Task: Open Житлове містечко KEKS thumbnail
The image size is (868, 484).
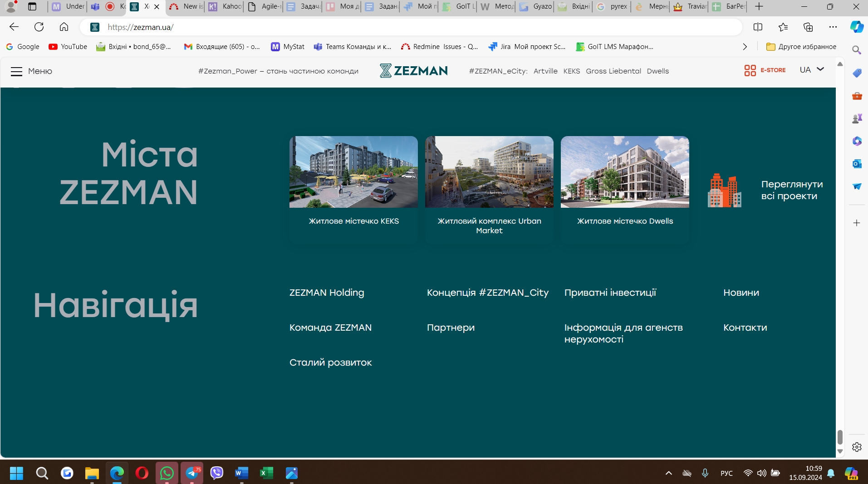Action: tap(353, 172)
